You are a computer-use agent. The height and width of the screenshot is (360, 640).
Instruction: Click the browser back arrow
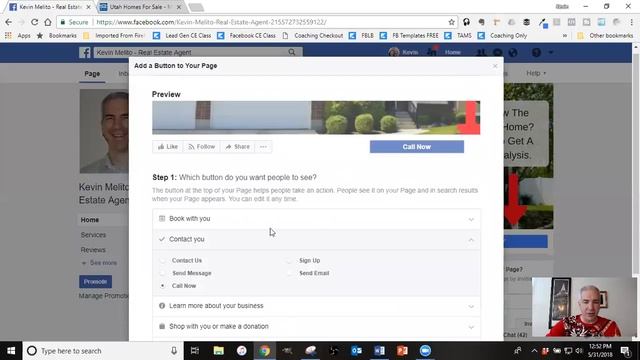tap(9, 22)
